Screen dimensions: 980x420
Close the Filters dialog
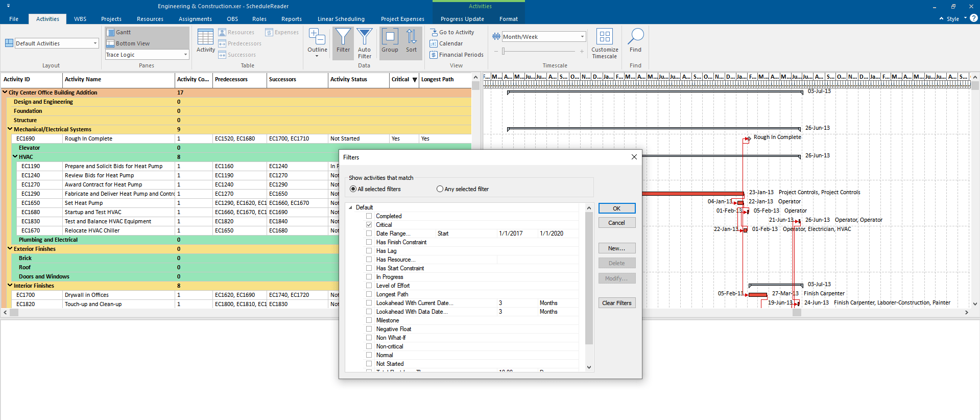[x=634, y=157]
